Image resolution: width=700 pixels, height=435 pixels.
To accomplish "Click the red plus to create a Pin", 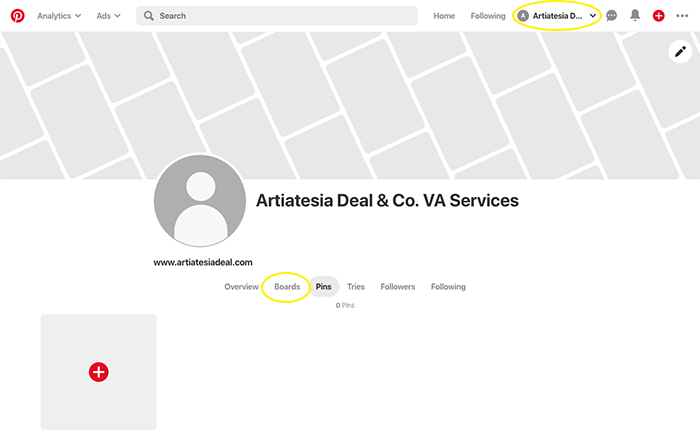I will pyautogui.click(x=99, y=372).
